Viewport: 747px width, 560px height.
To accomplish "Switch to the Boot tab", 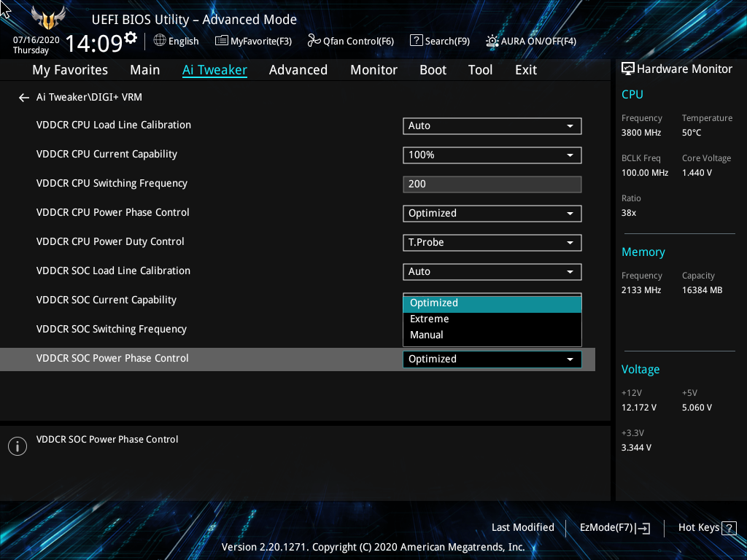I will 433,70.
